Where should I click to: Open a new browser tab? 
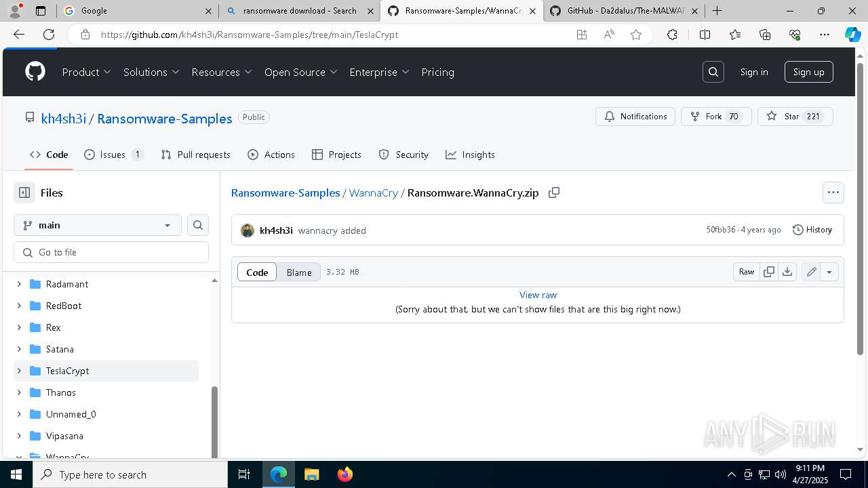click(717, 11)
